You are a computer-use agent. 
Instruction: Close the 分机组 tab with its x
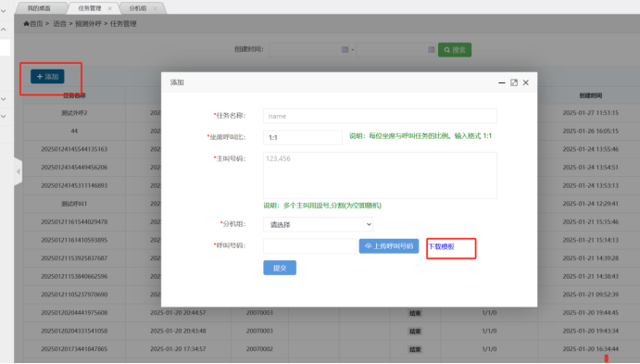(x=155, y=8)
